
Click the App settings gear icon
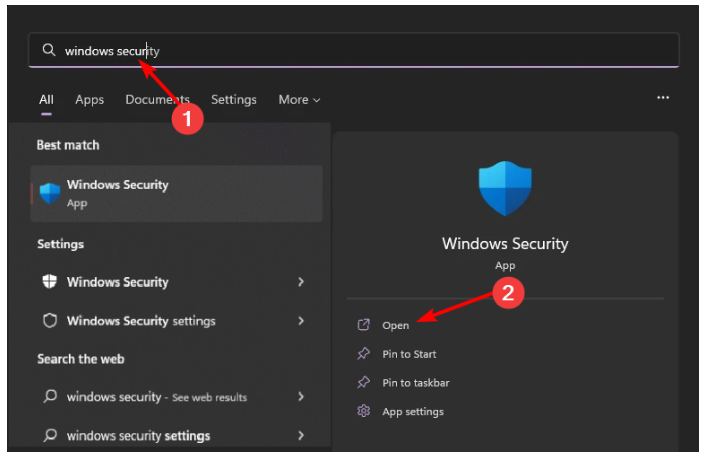[363, 411]
